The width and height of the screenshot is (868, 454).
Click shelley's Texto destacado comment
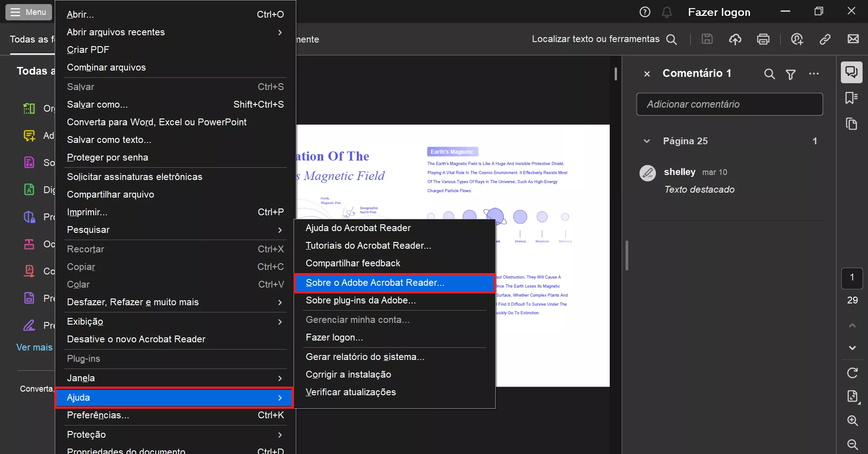pos(699,189)
